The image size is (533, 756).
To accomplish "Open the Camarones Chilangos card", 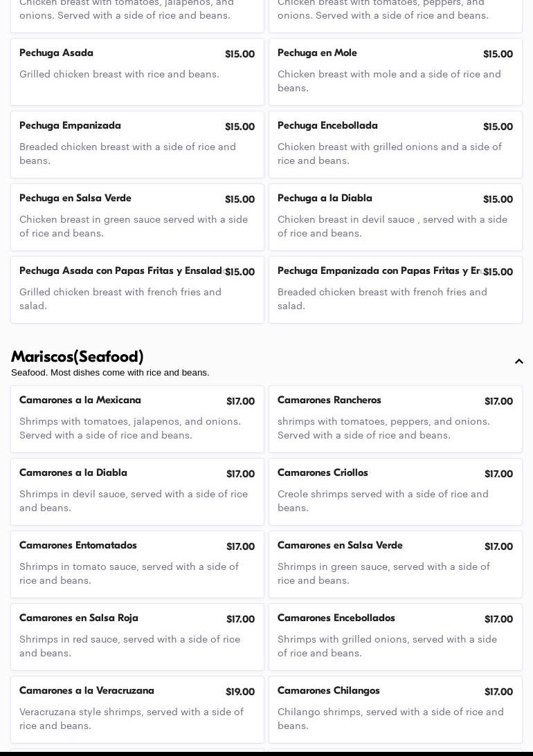I will pos(395,709).
